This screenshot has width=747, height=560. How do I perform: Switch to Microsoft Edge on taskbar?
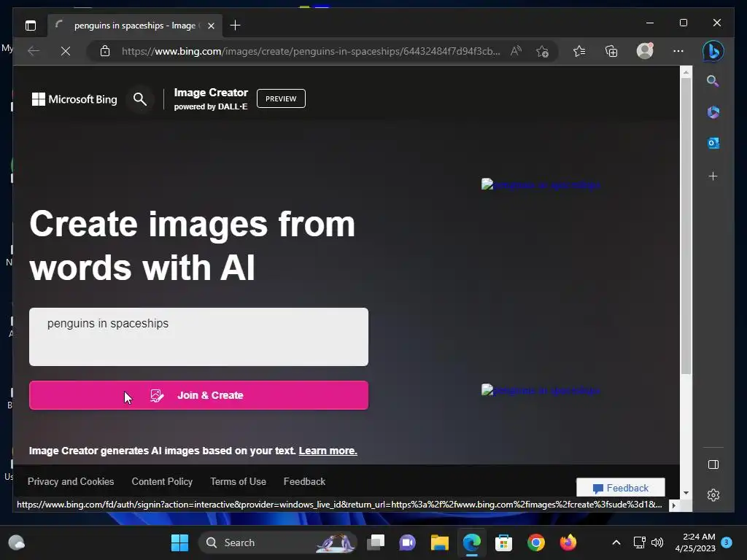[472, 542]
